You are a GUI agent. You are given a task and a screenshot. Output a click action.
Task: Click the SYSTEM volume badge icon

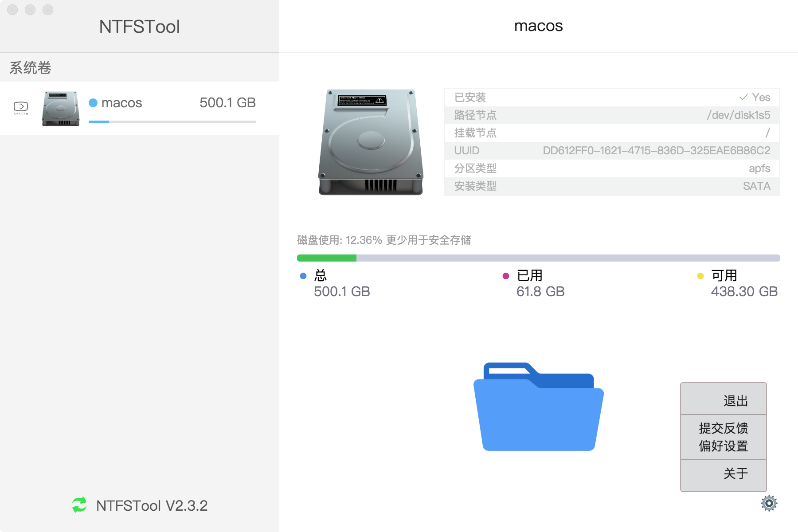(21, 108)
